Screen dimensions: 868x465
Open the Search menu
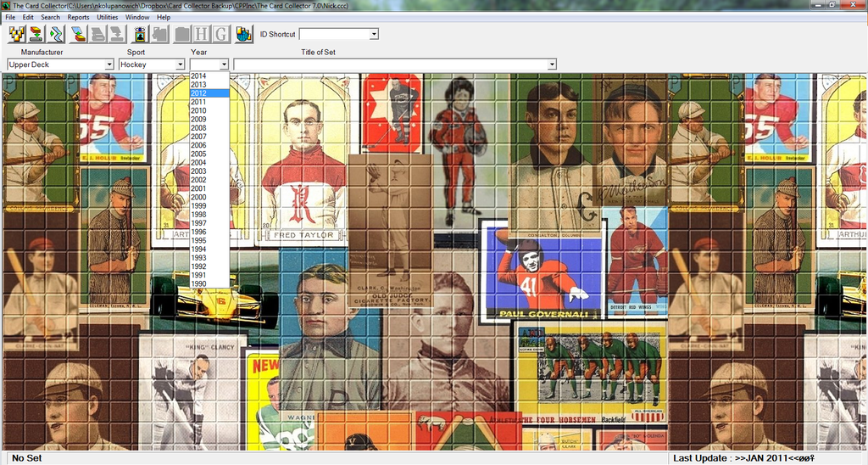(x=50, y=17)
